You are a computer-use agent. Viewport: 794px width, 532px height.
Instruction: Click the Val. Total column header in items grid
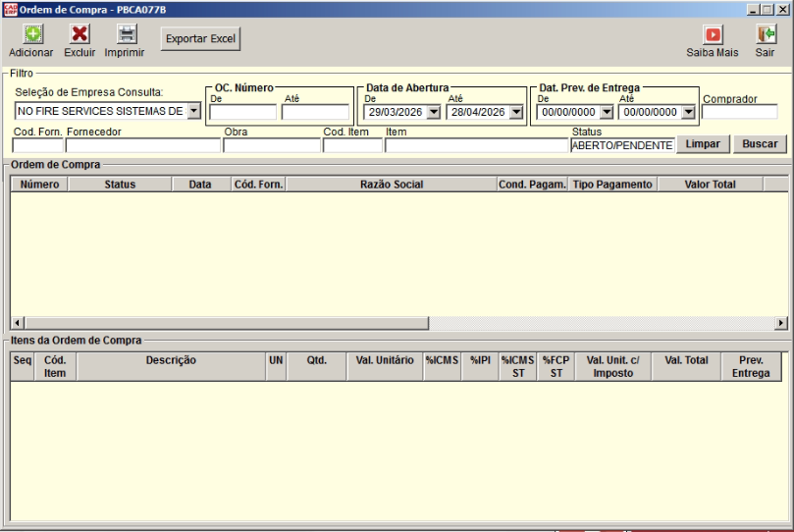tap(686, 366)
